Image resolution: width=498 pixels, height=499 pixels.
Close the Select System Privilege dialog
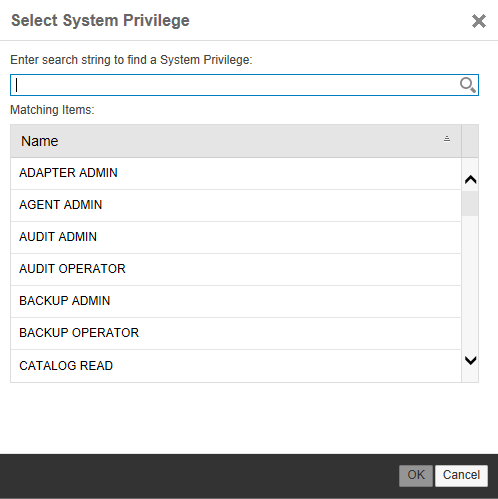(479, 21)
